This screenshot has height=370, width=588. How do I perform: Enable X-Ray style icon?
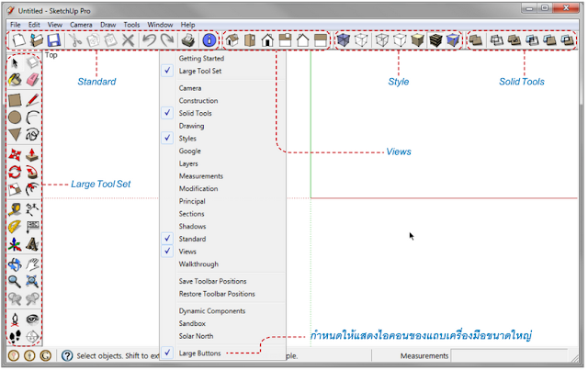point(343,40)
